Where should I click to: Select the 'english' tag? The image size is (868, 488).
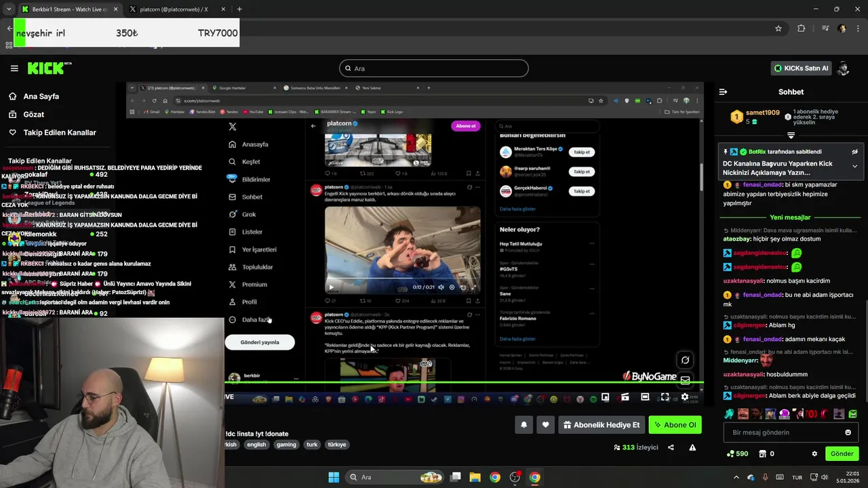pos(256,445)
